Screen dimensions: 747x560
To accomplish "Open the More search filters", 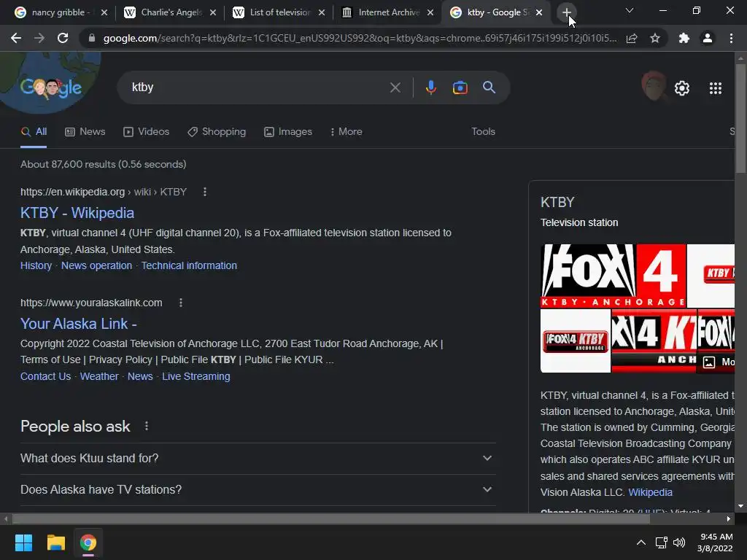I will [x=346, y=132].
